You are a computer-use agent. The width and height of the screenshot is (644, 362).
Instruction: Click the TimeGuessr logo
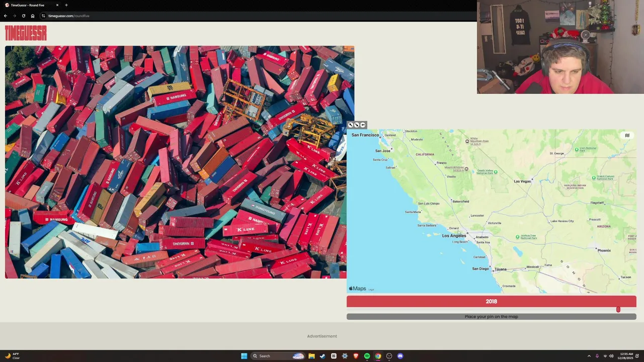pyautogui.click(x=26, y=33)
